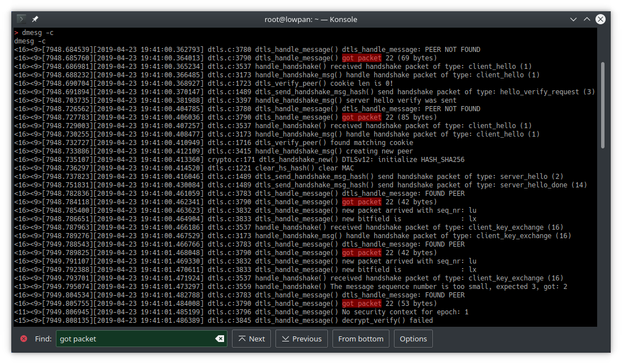Click the 'dtls.c:3845' source reference
This screenshot has width=622, height=364.
229,321
